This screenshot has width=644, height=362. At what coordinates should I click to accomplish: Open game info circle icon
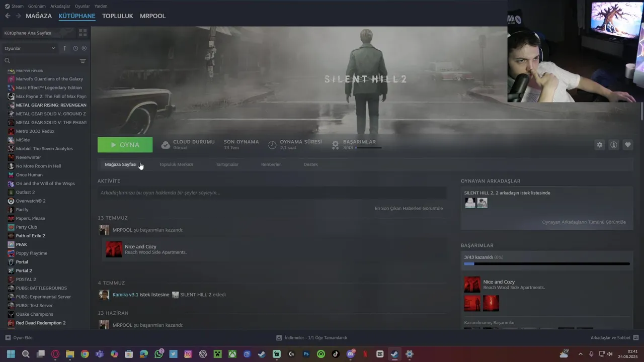click(x=614, y=145)
